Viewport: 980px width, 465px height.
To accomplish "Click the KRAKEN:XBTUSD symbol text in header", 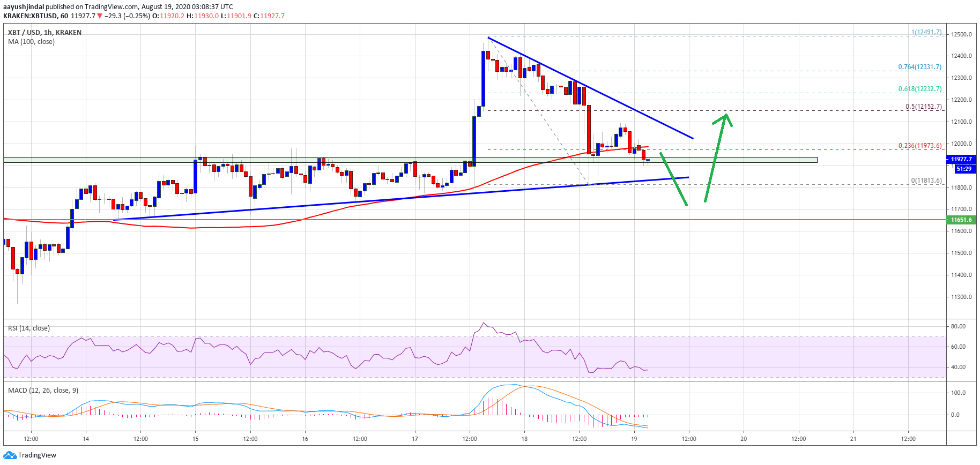I will click(x=31, y=16).
